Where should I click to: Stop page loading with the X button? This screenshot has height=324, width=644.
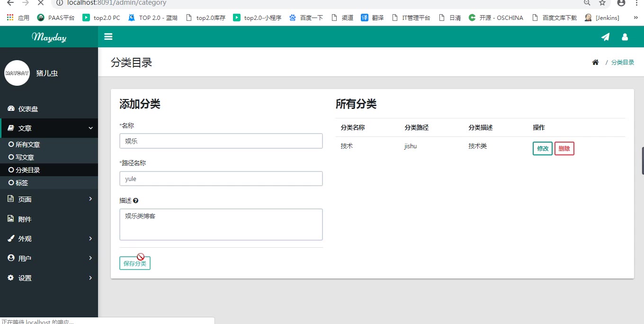[x=40, y=3]
